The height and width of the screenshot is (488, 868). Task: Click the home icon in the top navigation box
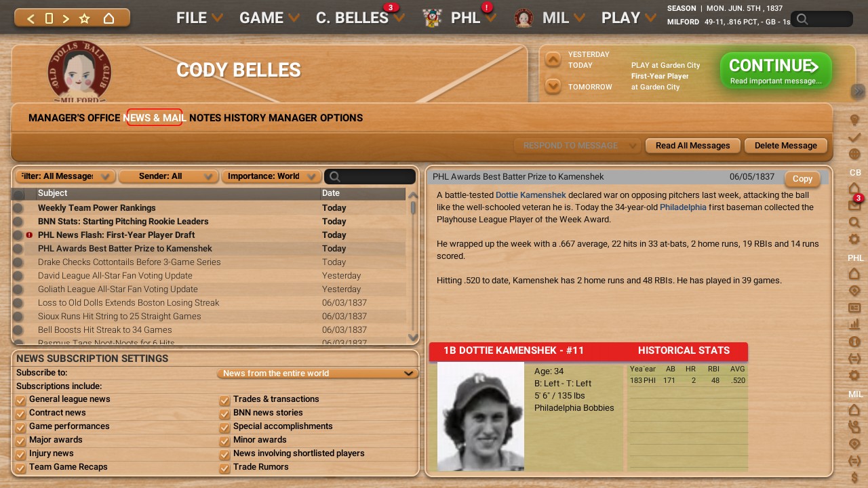click(x=108, y=18)
